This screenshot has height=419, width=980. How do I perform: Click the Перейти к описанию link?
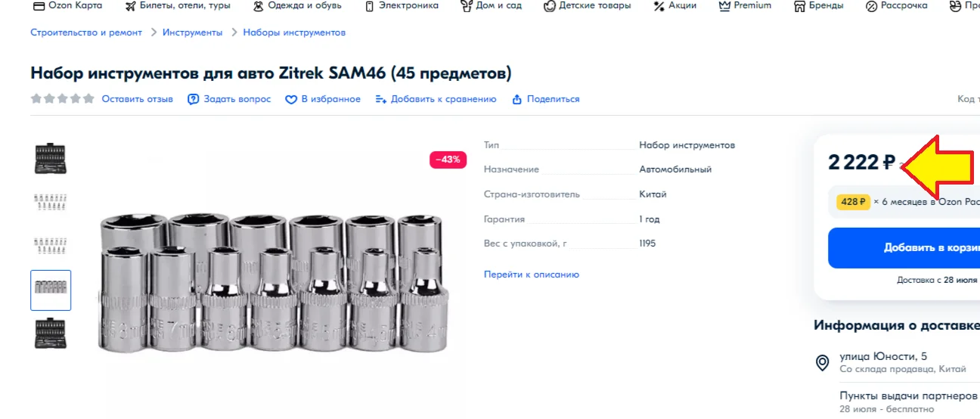(x=532, y=275)
